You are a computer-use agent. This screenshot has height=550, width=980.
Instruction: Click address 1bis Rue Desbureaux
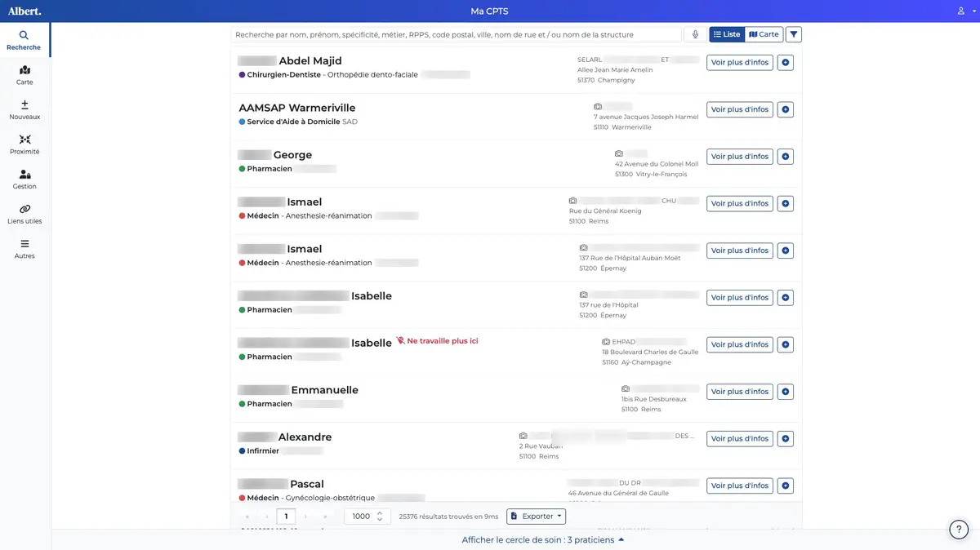pyautogui.click(x=654, y=399)
